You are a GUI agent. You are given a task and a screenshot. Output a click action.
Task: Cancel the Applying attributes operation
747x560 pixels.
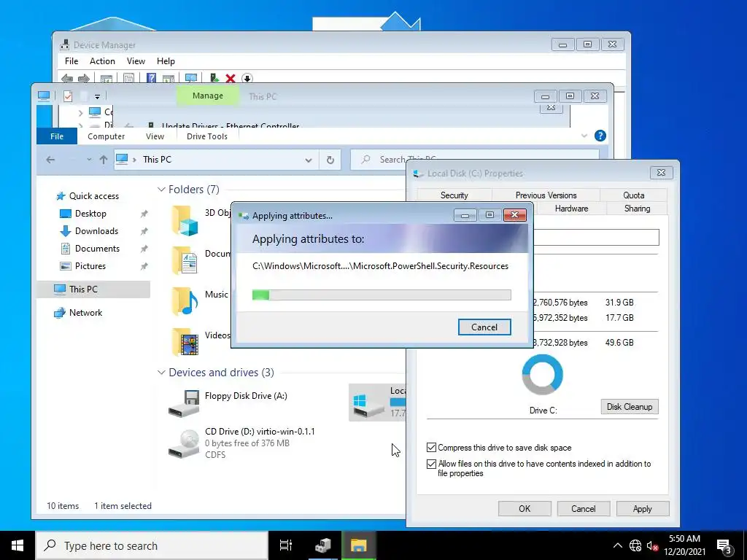coord(484,327)
